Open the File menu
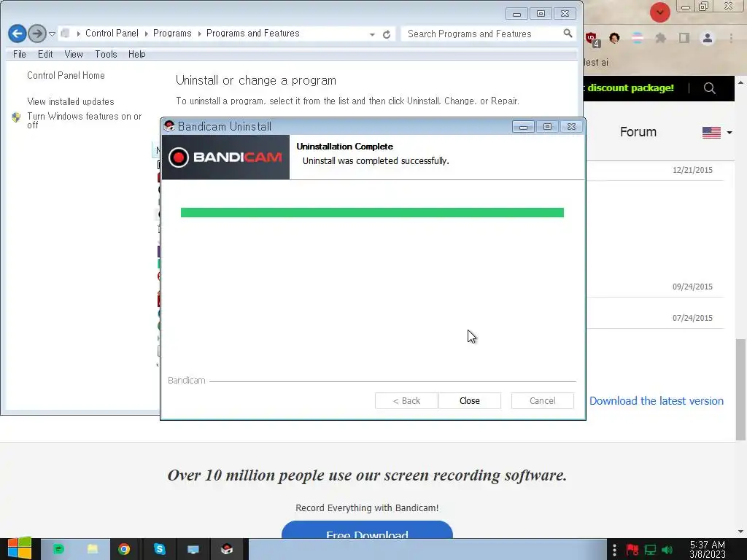The height and width of the screenshot is (560, 747). tap(20, 54)
